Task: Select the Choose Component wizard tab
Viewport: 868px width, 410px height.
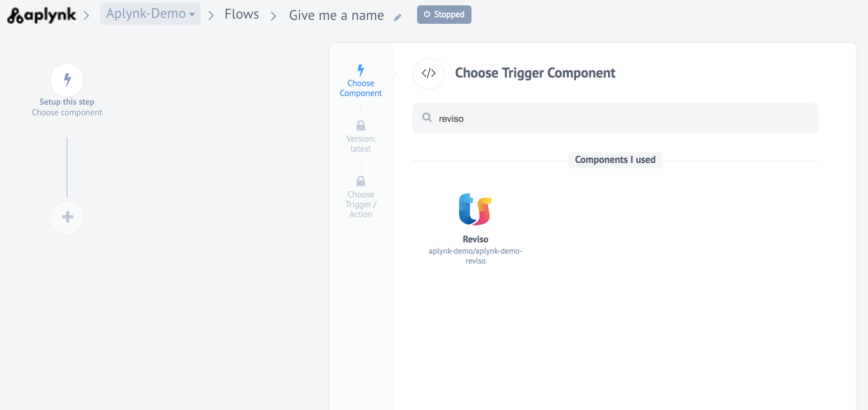Action: [360, 81]
